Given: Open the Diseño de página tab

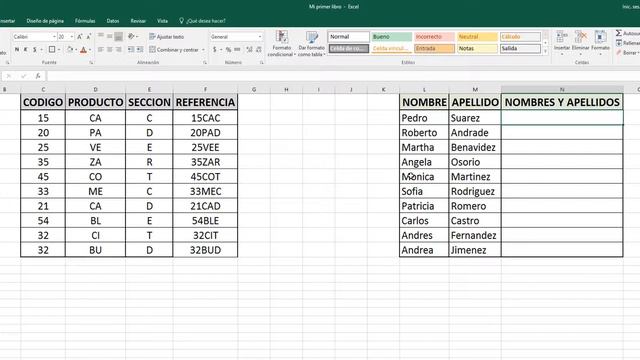Looking at the screenshot, I should (45, 21).
